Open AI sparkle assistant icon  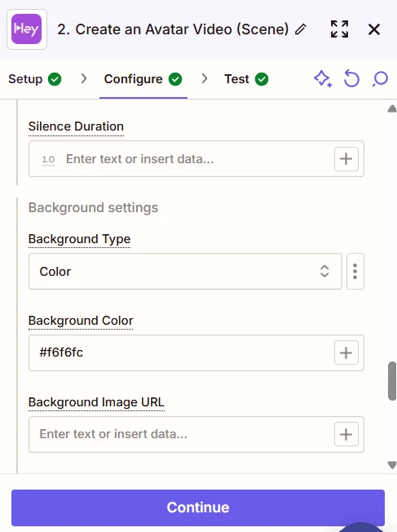click(x=323, y=79)
